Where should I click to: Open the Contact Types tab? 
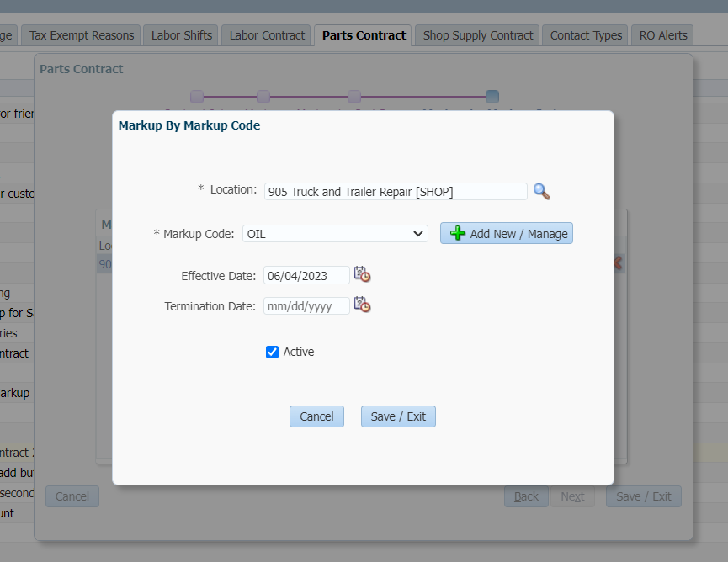[586, 35]
